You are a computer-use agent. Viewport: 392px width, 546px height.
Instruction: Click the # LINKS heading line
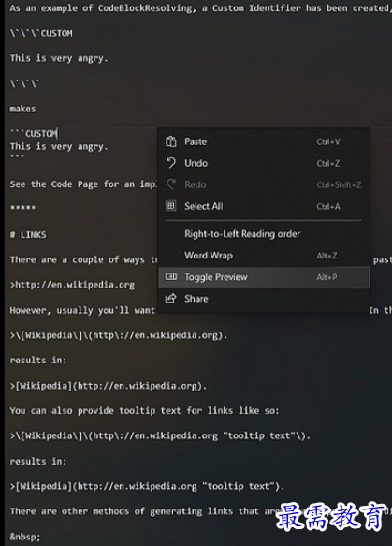(x=28, y=235)
